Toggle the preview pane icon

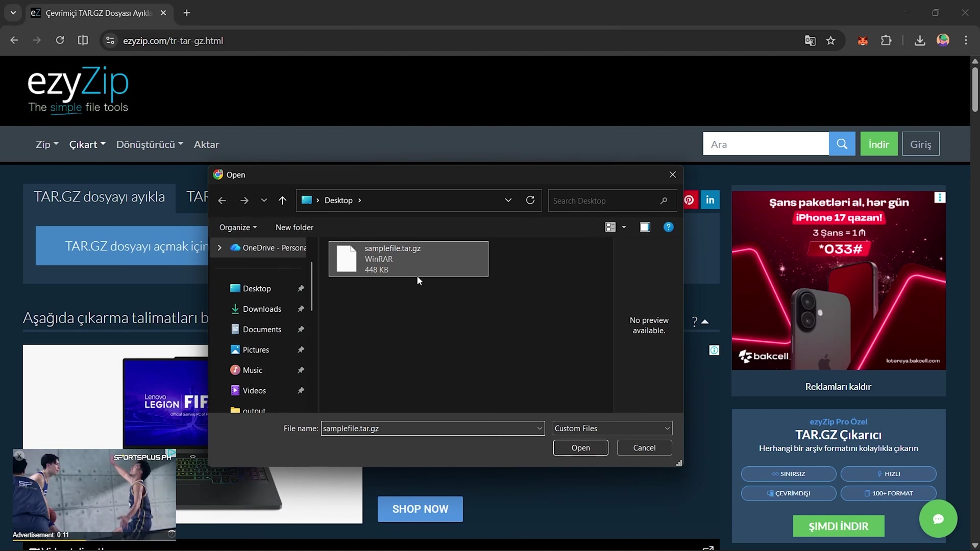tap(645, 227)
